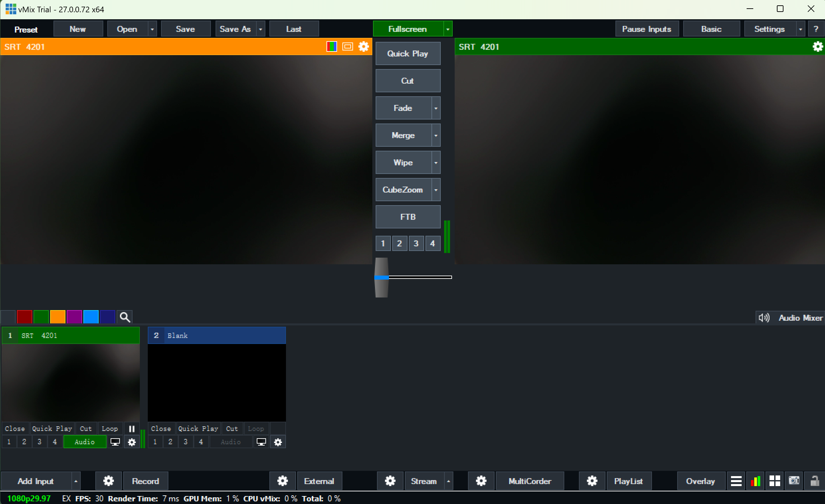This screenshot has height=504, width=825.
Task: Click New preset button
Action: coord(78,29)
